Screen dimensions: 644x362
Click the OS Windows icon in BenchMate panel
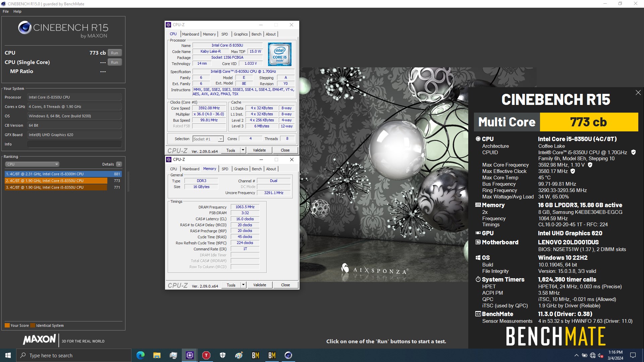click(478, 257)
